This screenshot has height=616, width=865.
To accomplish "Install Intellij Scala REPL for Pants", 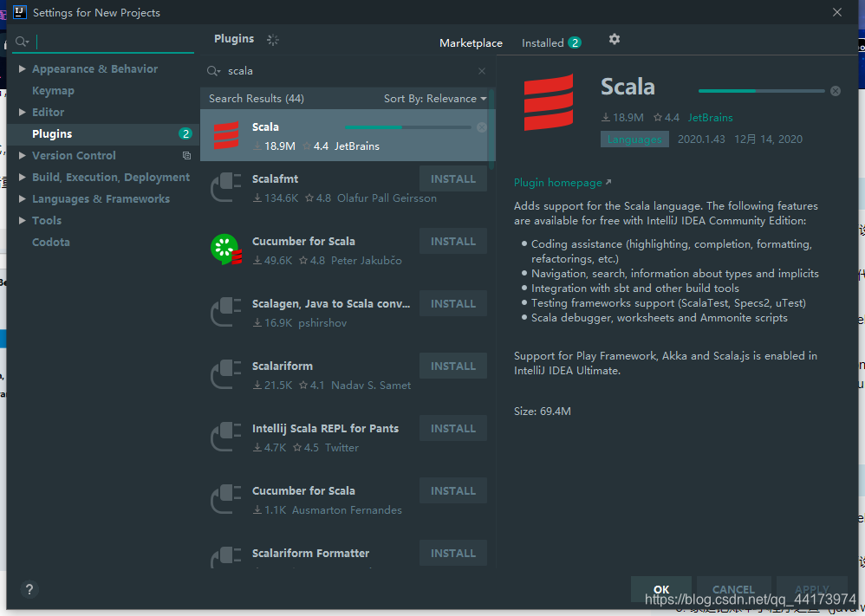I will click(x=453, y=428).
